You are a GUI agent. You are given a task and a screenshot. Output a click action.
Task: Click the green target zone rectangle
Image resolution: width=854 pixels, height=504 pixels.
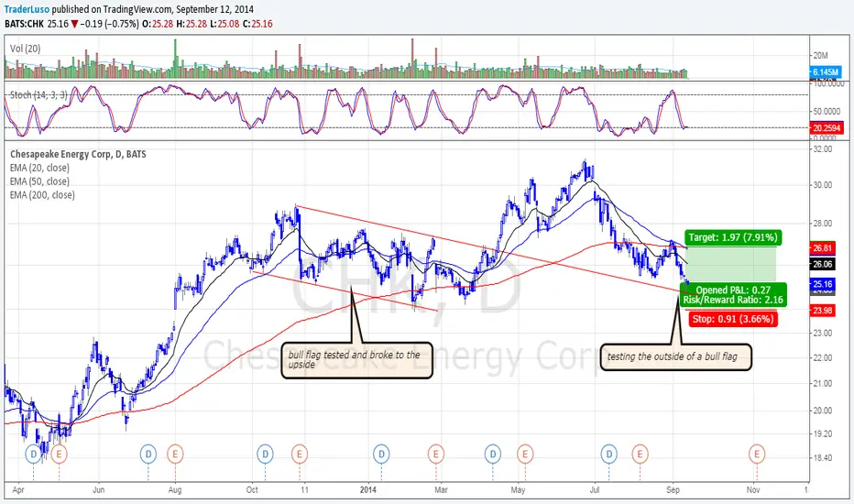729,264
